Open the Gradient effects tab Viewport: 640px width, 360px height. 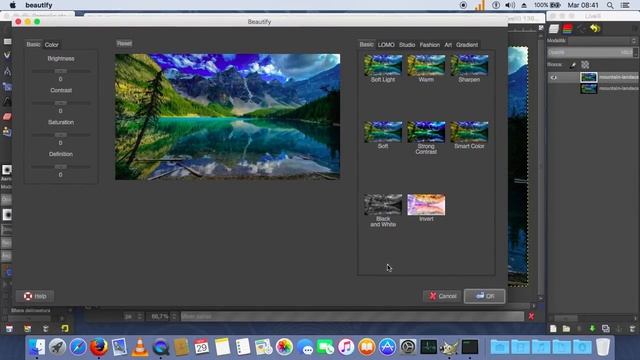(x=467, y=44)
